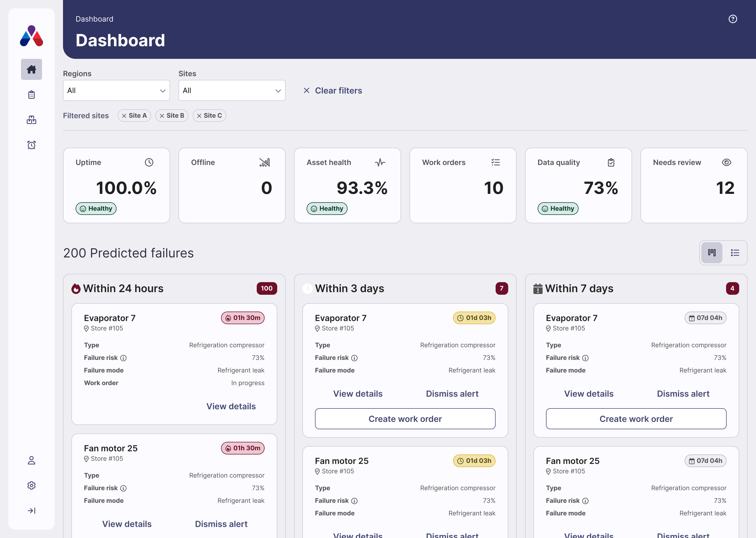Click the Dashboard breadcrumb
This screenshot has width=756, height=538.
click(94, 19)
